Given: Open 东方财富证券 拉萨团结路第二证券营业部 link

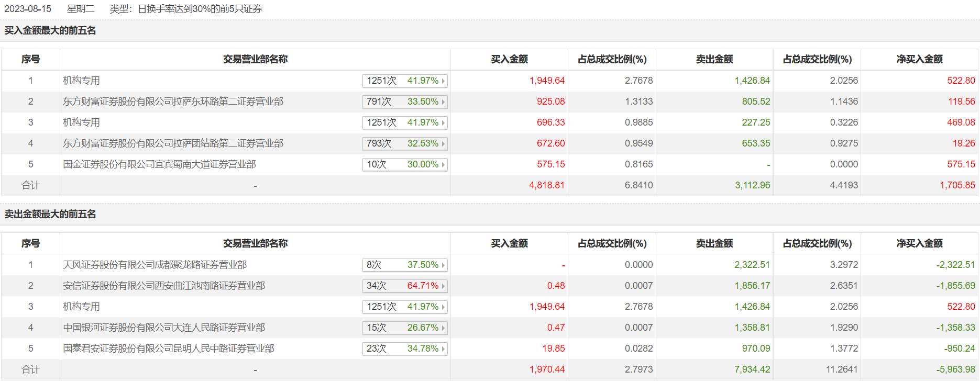Looking at the screenshot, I should [x=173, y=143].
